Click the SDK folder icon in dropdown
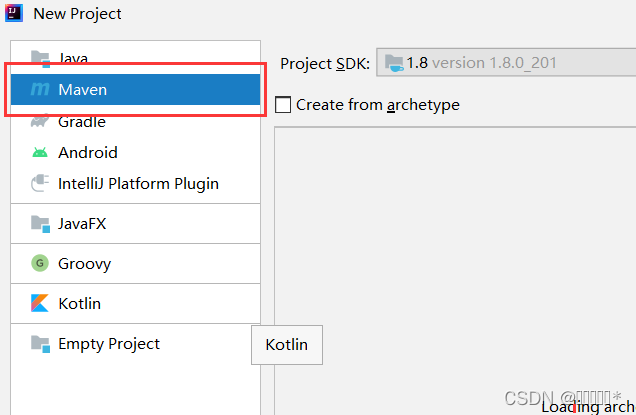The width and height of the screenshot is (636, 415). (x=394, y=63)
